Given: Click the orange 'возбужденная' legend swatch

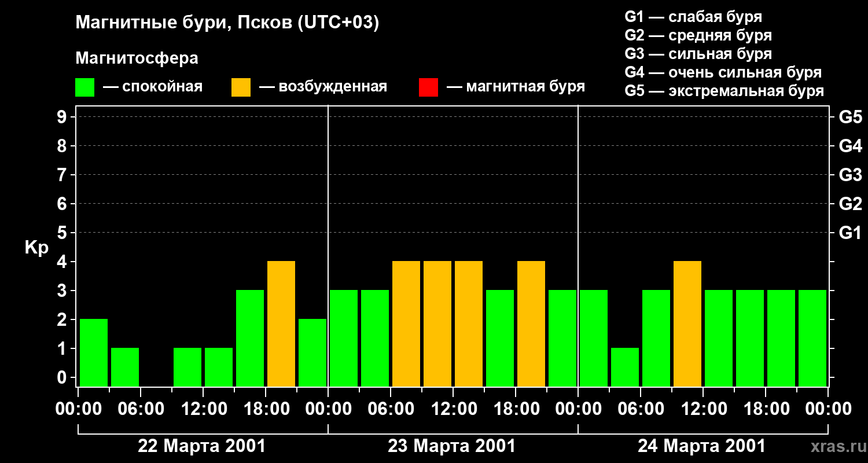Looking at the screenshot, I should pyautogui.click(x=241, y=87).
